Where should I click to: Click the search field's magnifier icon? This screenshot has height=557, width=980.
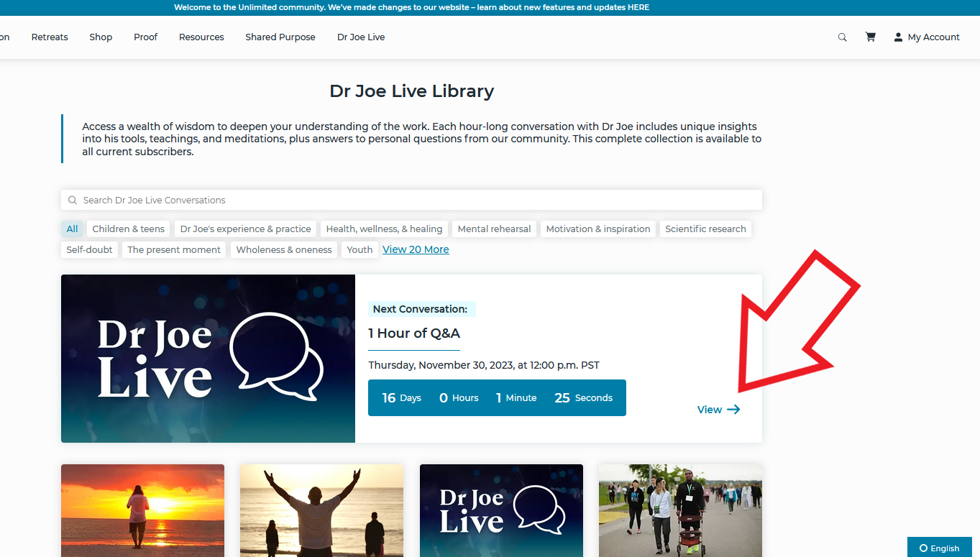pos(73,201)
